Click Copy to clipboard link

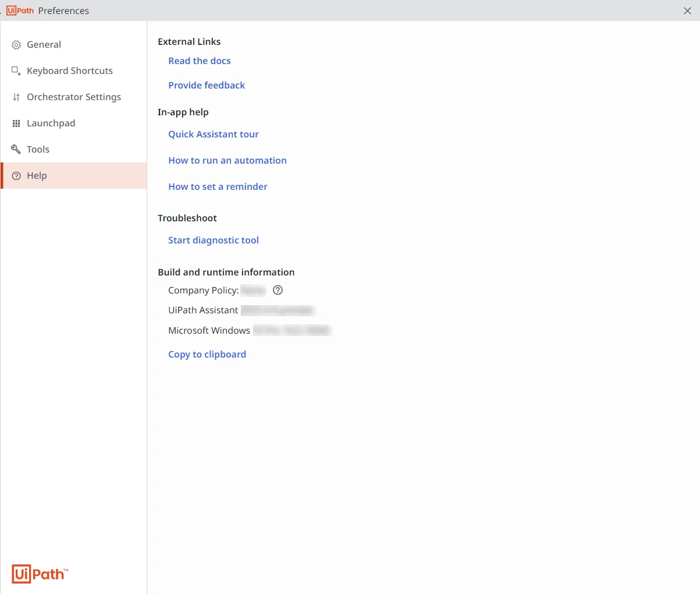coord(207,355)
